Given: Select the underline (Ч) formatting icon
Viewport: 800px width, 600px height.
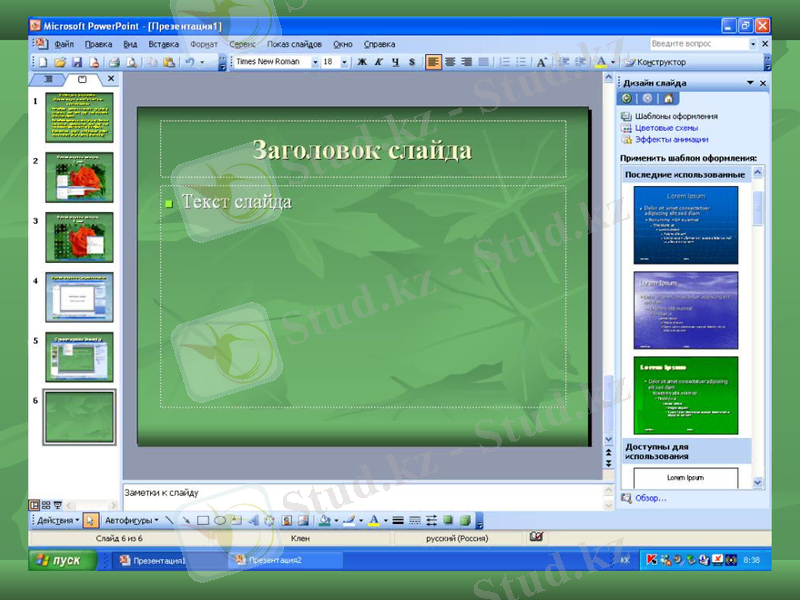Looking at the screenshot, I should [398, 61].
